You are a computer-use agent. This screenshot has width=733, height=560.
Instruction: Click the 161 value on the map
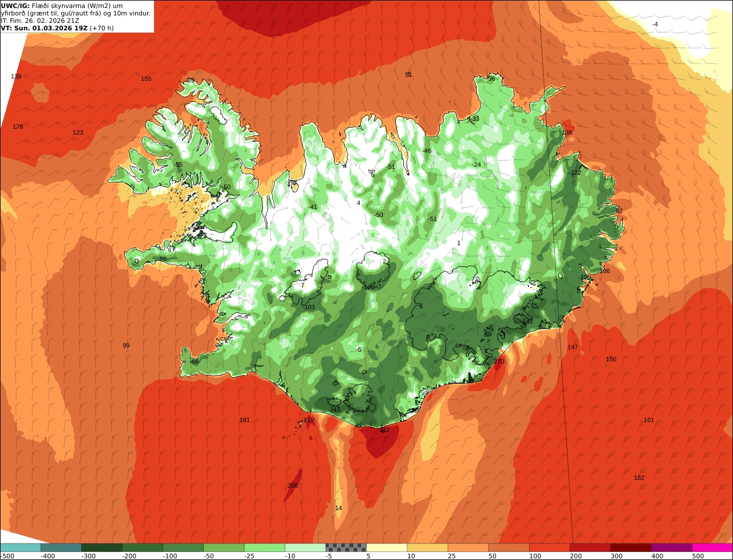(x=648, y=420)
